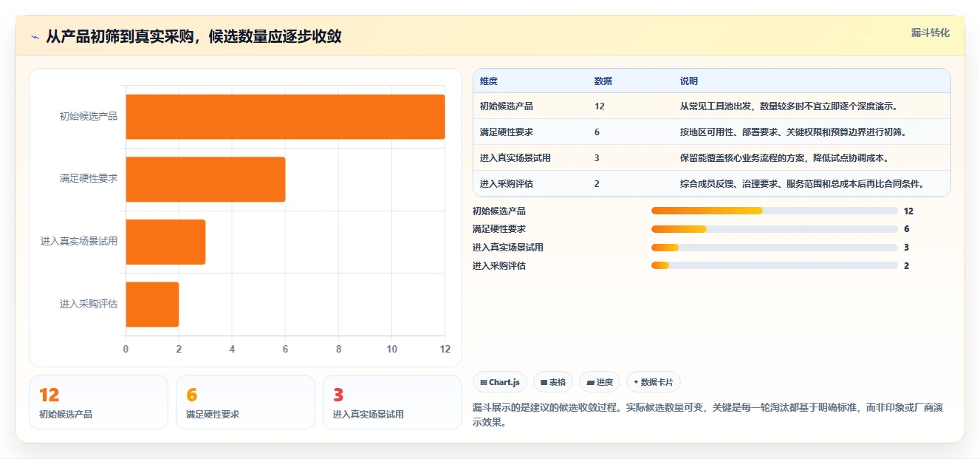Click the 满足硬性要求 chart axis label
Screen dimensions: 980x459
(x=89, y=179)
